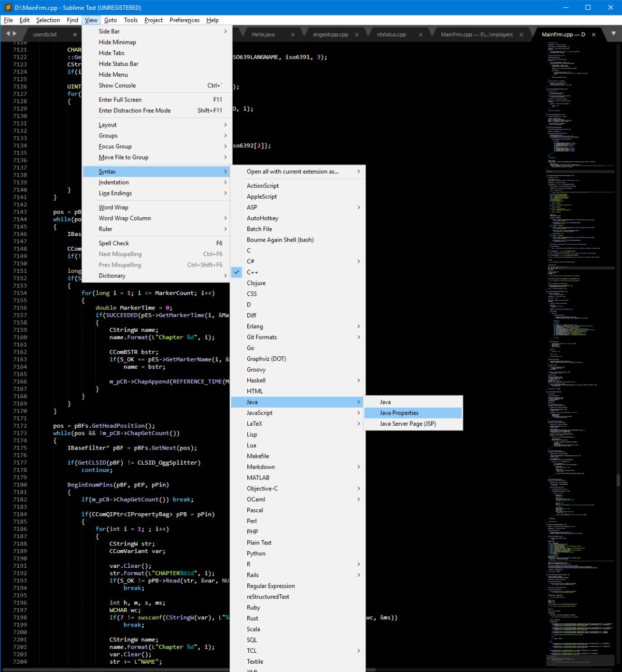The width and height of the screenshot is (622, 672).
Task: Select plain Java syntax in submenu
Action: pyautogui.click(x=413, y=402)
